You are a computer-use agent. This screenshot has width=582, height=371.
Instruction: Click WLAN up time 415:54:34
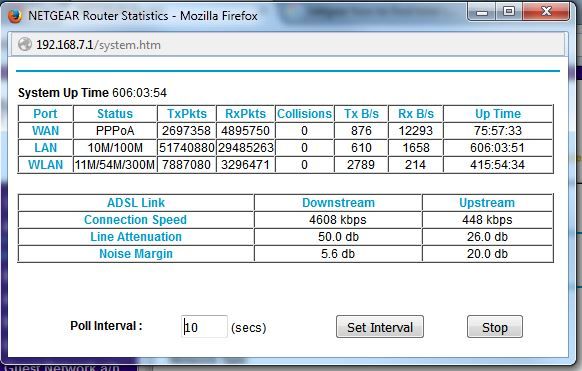click(x=497, y=165)
